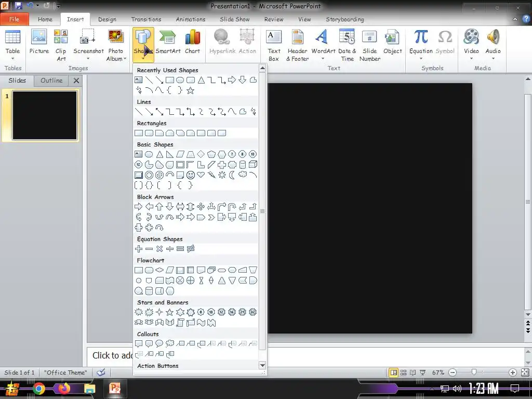Close the Slides/Outline pane
This screenshot has height=399, width=532.
pyautogui.click(x=76, y=81)
